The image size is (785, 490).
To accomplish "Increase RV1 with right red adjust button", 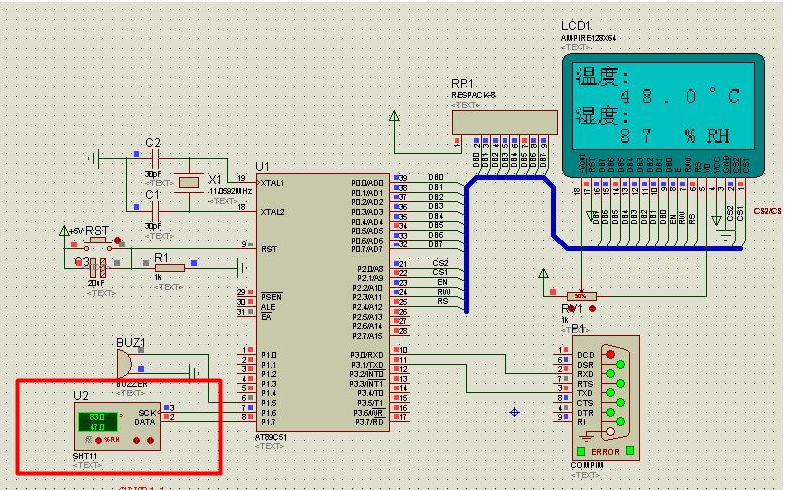I will tap(593, 309).
